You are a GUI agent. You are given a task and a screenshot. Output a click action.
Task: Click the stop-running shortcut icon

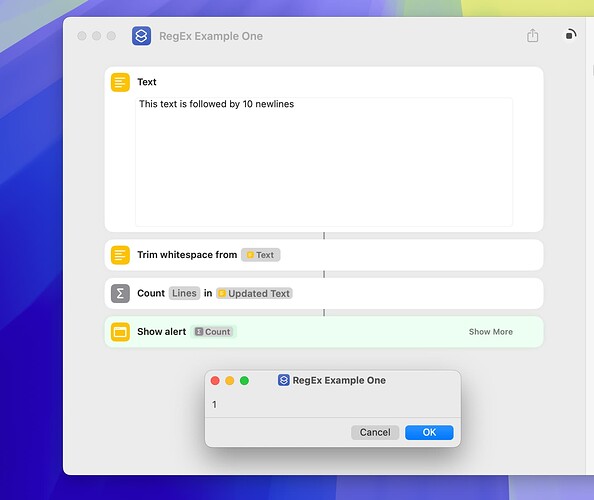tap(571, 34)
